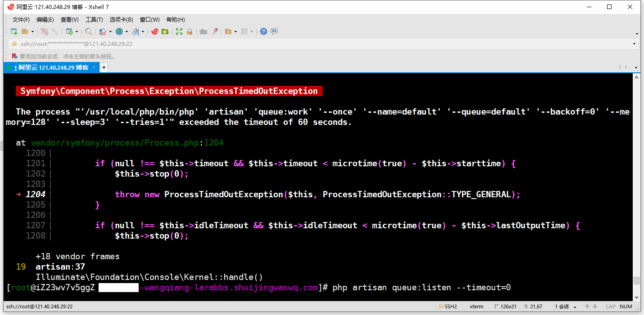Open the 窗口(W) menu
Viewport: 644px width, 315px height.
click(150, 20)
